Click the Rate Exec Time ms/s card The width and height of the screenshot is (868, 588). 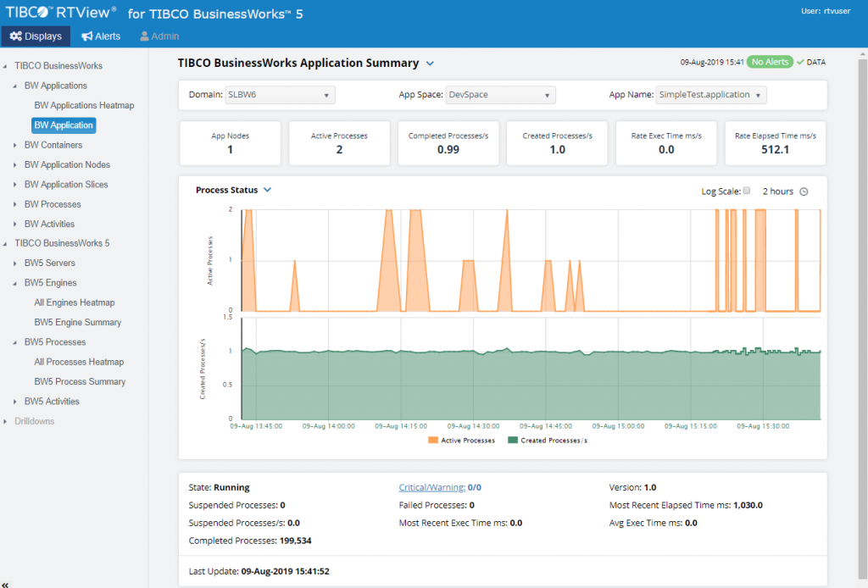point(666,143)
